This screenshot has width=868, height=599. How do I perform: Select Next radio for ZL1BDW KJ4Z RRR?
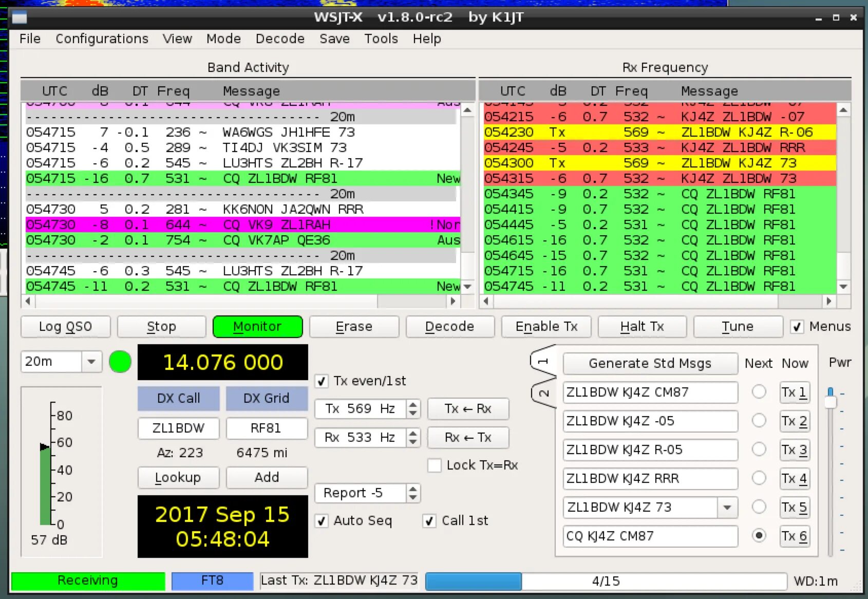(x=759, y=478)
